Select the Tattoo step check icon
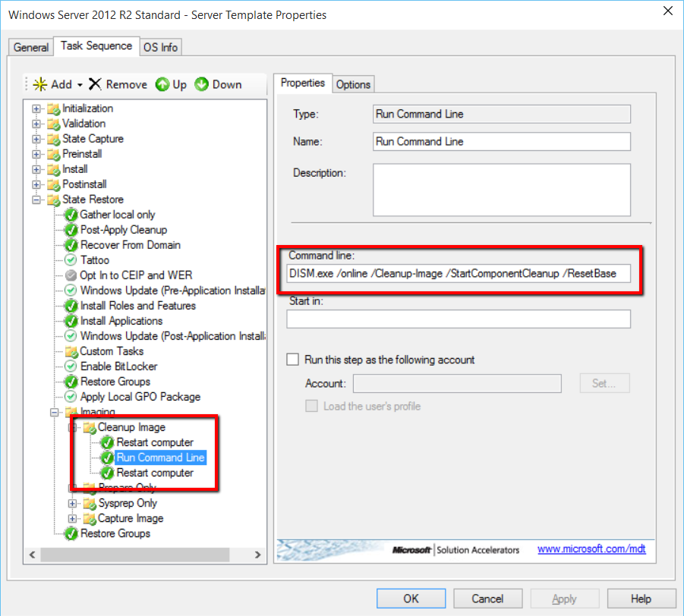This screenshot has height=616, width=684. pos(71,260)
